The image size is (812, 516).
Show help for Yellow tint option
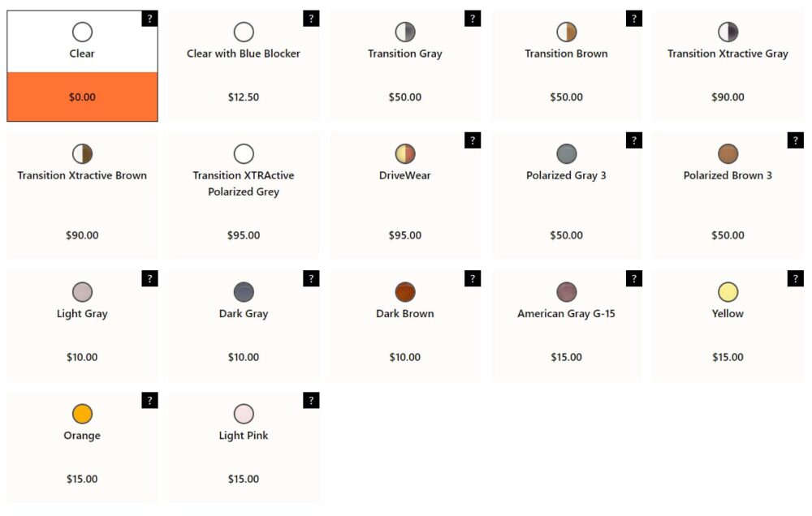point(796,278)
